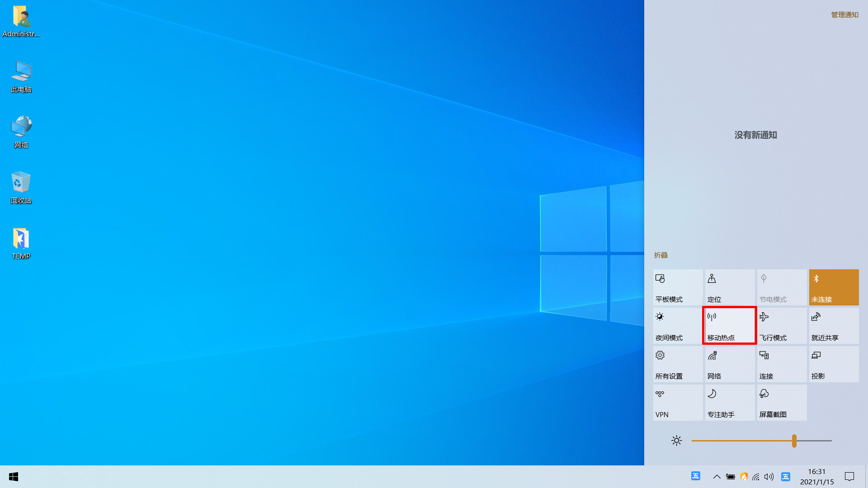Viewport: 868px width, 488px height.
Task: Enable 就近共享 nearby sharing
Action: click(833, 325)
